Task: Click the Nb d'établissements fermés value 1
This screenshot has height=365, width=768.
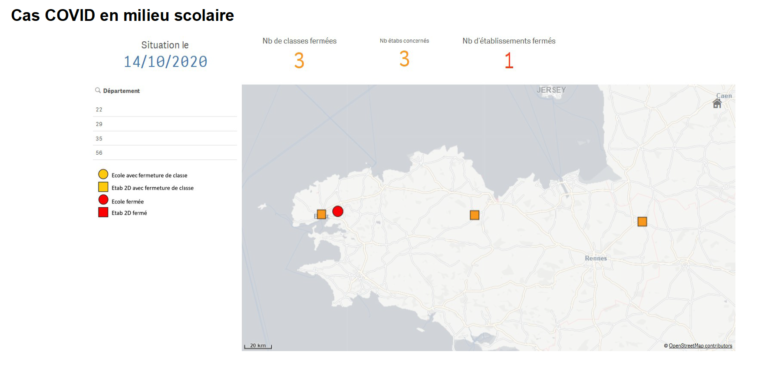Action: click(x=509, y=61)
